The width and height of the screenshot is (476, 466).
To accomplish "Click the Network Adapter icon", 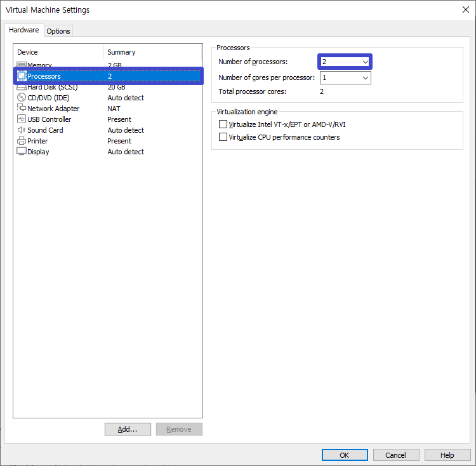I will pos(21,108).
